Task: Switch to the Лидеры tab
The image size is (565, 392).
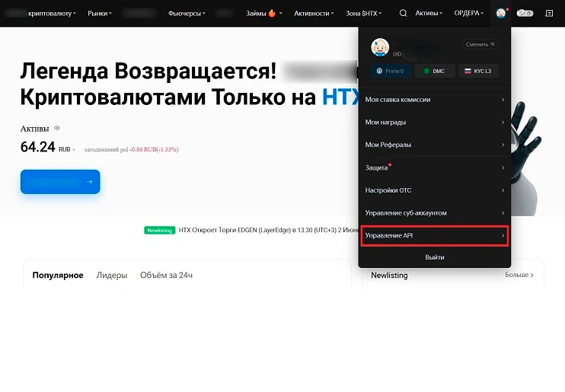Action: click(112, 275)
